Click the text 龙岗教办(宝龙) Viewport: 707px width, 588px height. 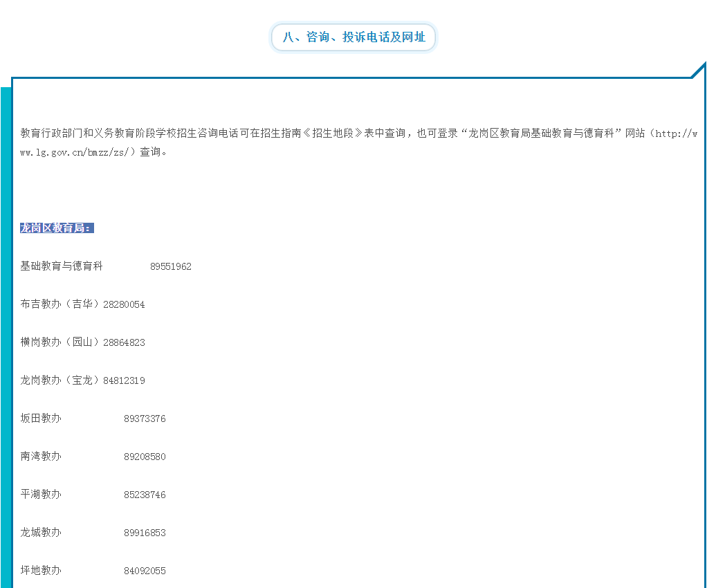[59, 380]
